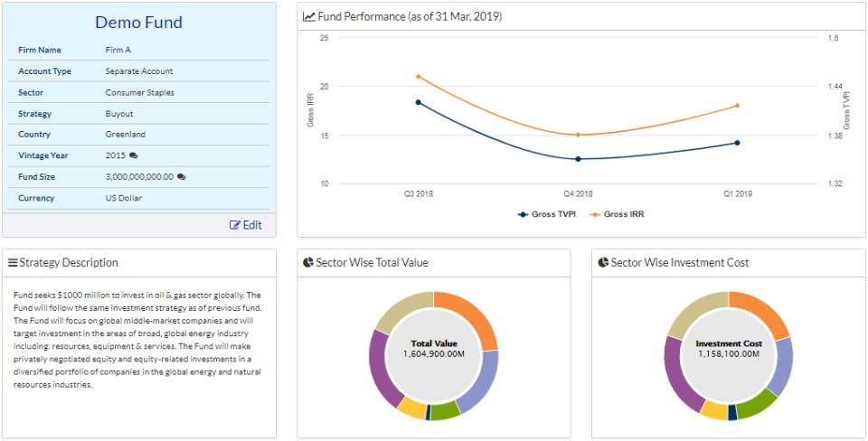The width and height of the screenshot is (868, 441).
Task: Click the Separate Account value
Action: click(139, 71)
